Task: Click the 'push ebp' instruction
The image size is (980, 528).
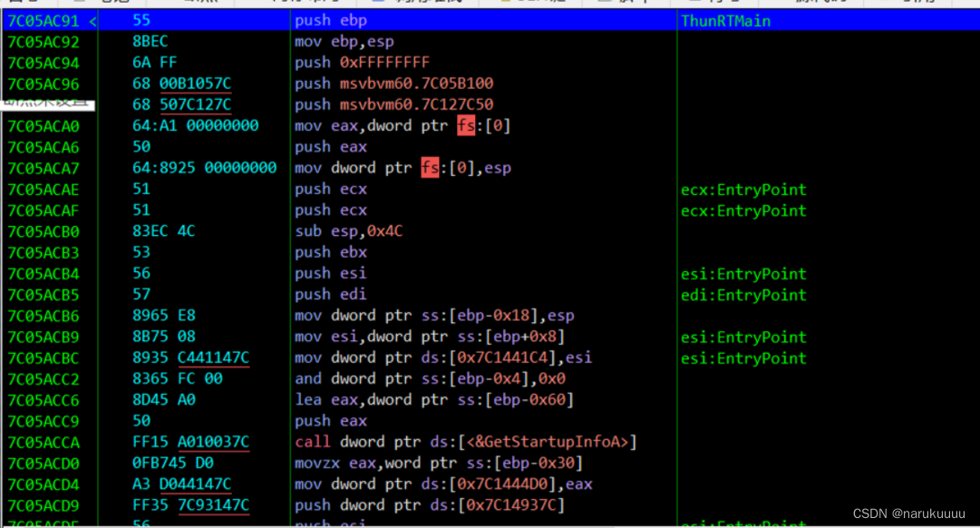Action: 331,21
